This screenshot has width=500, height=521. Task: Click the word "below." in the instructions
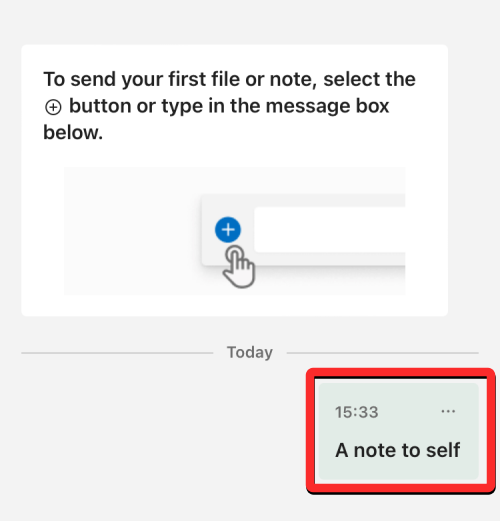[x=73, y=133]
